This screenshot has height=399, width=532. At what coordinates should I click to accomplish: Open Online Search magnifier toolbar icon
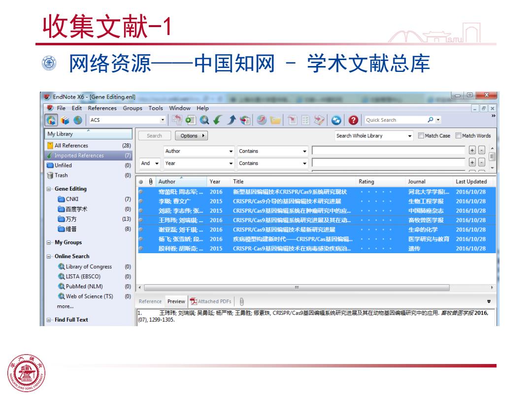(x=204, y=120)
